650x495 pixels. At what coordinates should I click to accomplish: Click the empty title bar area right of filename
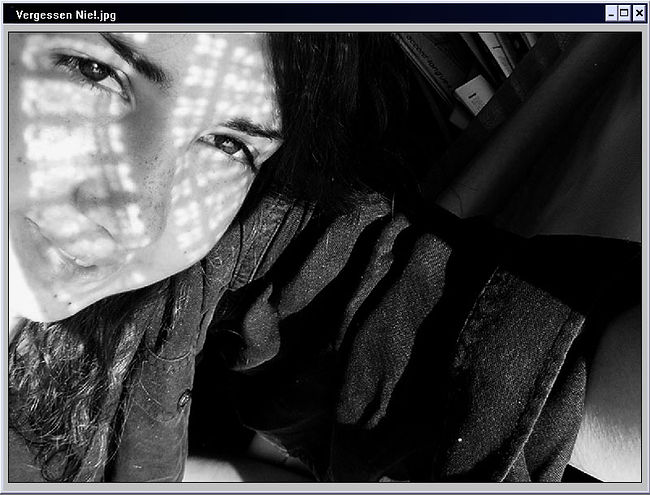point(350,13)
